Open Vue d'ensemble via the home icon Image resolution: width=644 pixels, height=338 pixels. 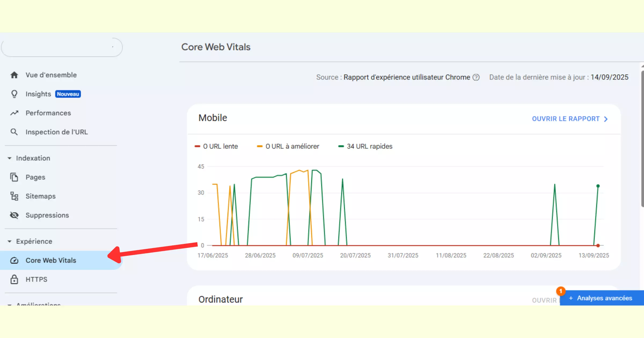(14, 75)
